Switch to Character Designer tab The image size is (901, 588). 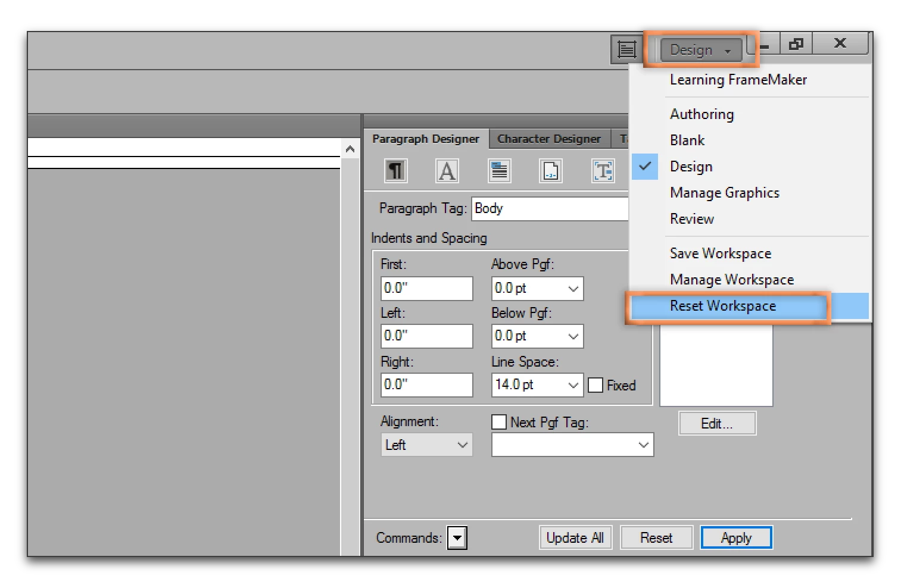click(549, 139)
